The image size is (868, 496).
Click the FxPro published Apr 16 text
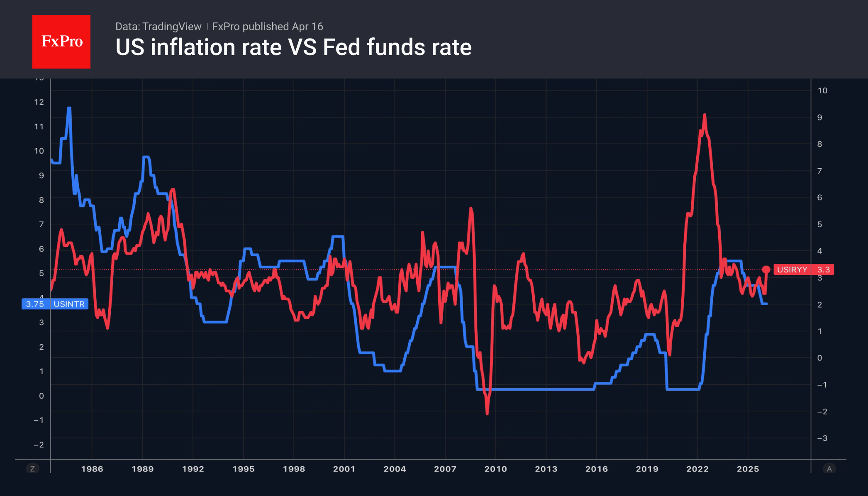coord(267,27)
